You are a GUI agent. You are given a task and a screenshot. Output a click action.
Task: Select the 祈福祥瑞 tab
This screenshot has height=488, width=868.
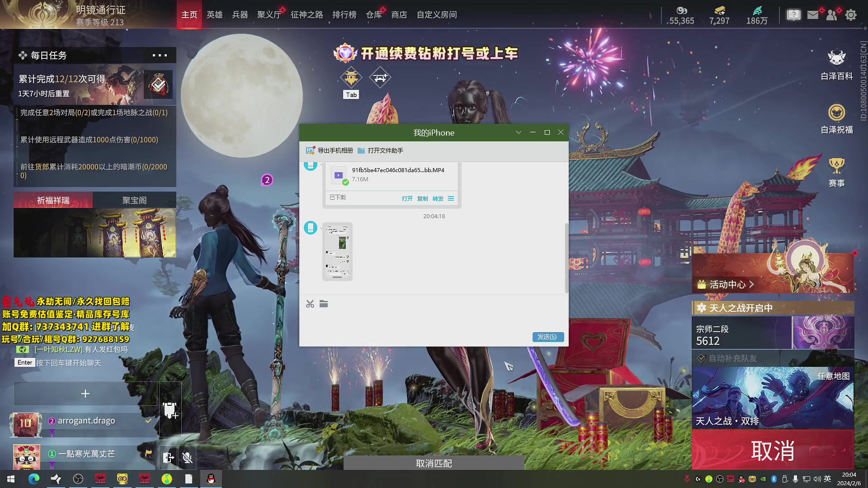[53, 200]
